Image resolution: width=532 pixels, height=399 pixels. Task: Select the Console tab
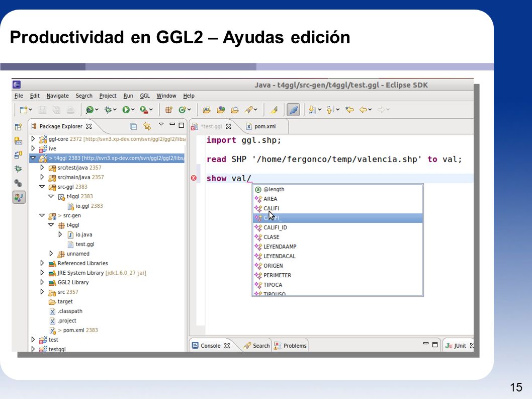pos(210,346)
